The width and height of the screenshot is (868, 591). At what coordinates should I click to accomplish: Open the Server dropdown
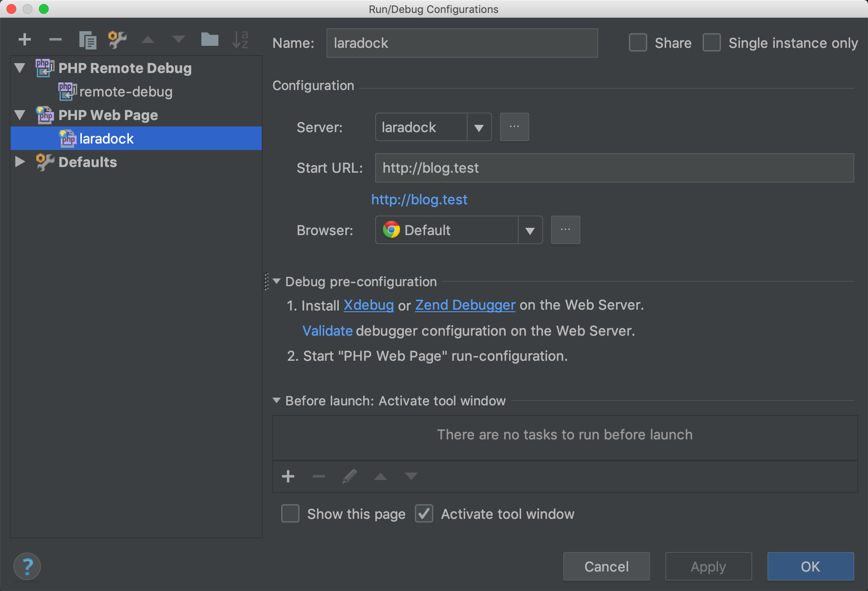(479, 128)
